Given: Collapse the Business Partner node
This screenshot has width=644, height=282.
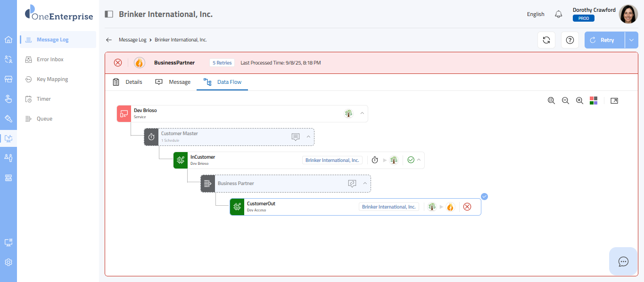Looking at the screenshot, I should tap(365, 184).
